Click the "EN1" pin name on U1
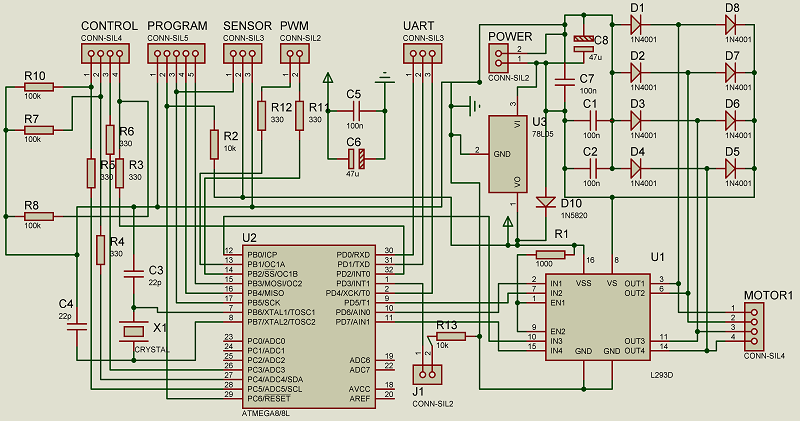 coord(558,303)
